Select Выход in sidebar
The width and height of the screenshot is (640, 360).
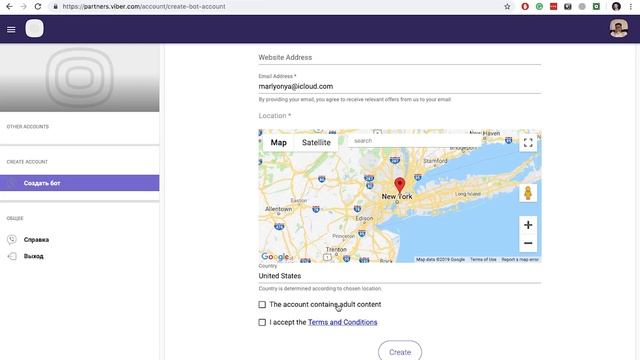(x=33, y=256)
